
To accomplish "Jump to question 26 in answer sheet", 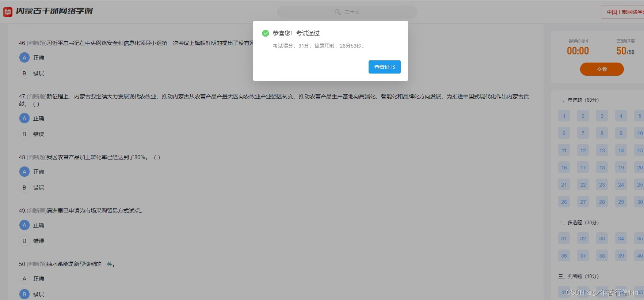I will [564, 202].
